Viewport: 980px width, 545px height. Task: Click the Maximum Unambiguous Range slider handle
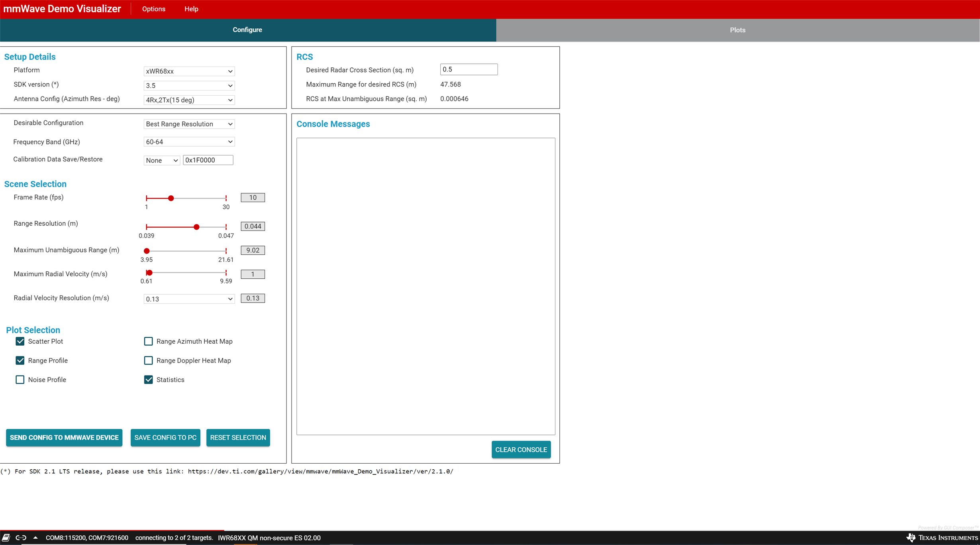coord(147,251)
